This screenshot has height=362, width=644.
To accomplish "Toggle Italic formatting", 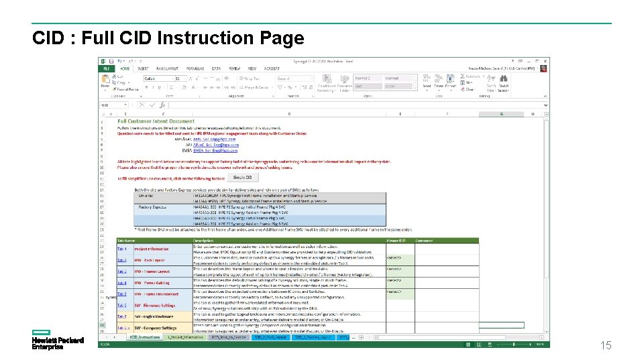I will click(x=153, y=87).
